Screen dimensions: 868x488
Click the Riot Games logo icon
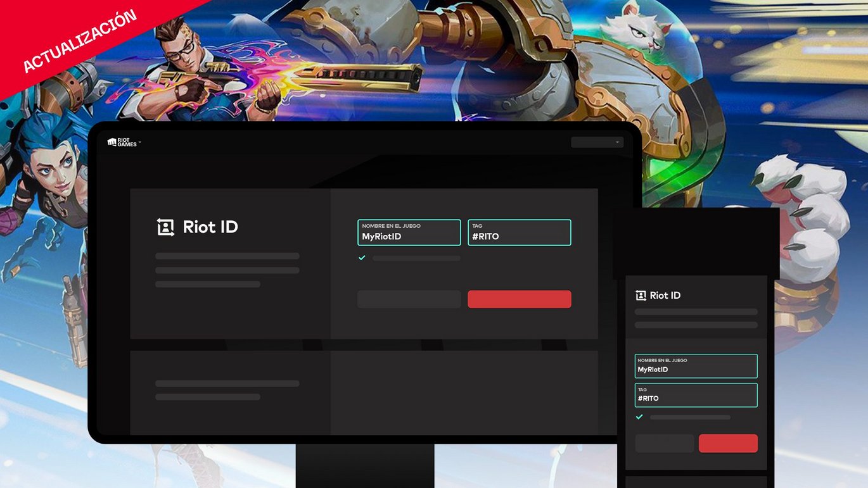(x=113, y=142)
